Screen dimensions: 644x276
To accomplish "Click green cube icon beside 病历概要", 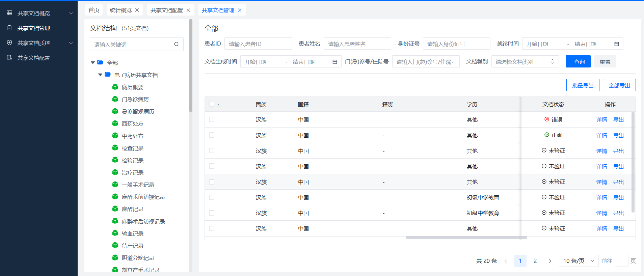I will tap(115, 87).
